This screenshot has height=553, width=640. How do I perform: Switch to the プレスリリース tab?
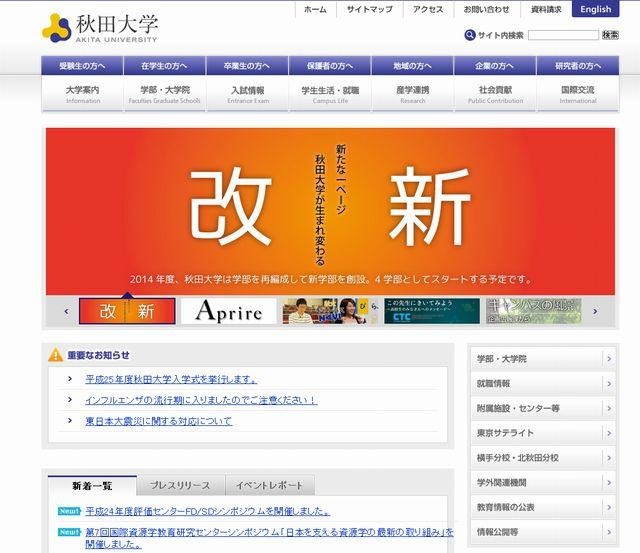point(180,486)
